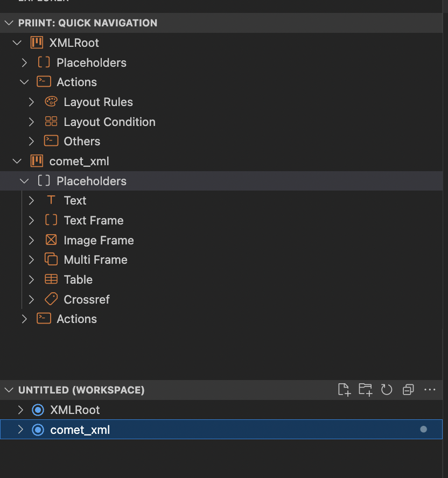The width and height of the screenshot is (448, 478).
Task: Collapse the comet_xml node in Quick Navigation
Action: coord(17,161)
